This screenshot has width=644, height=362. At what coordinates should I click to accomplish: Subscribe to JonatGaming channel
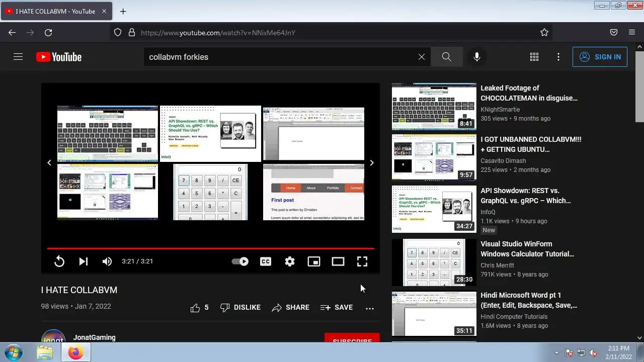[x=352, y=338]
